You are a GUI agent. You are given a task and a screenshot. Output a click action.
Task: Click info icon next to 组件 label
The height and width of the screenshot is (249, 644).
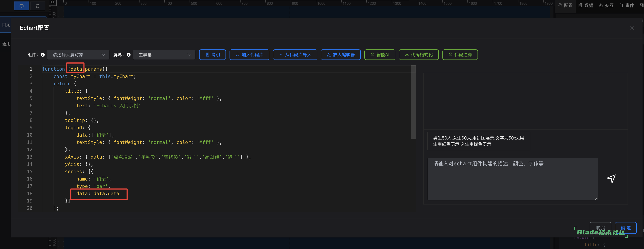(x=43, y=55)
